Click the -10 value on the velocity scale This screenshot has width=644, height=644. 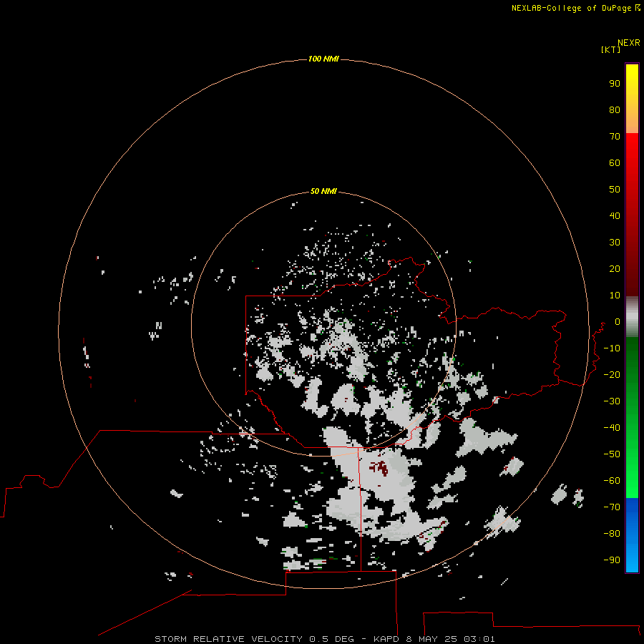(612, 348)
